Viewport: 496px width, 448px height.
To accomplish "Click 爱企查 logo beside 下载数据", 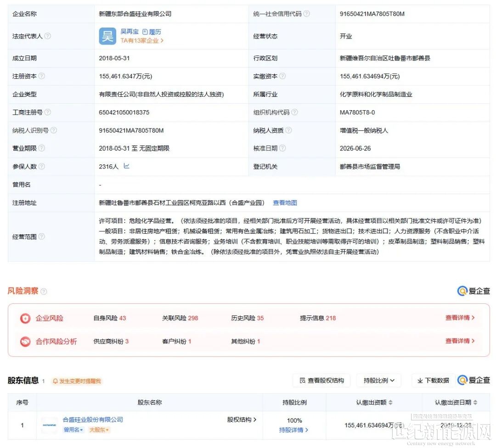I will point(473,381).
